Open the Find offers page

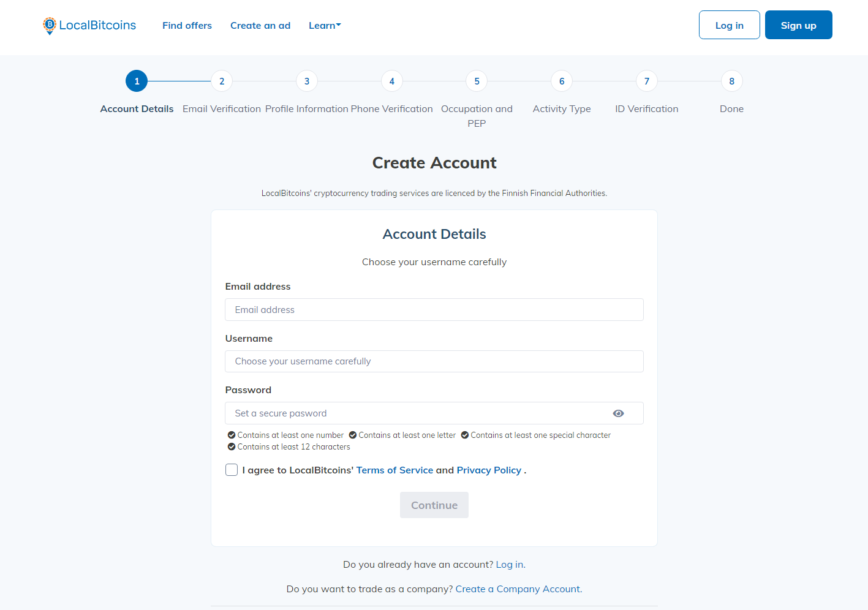187,25
